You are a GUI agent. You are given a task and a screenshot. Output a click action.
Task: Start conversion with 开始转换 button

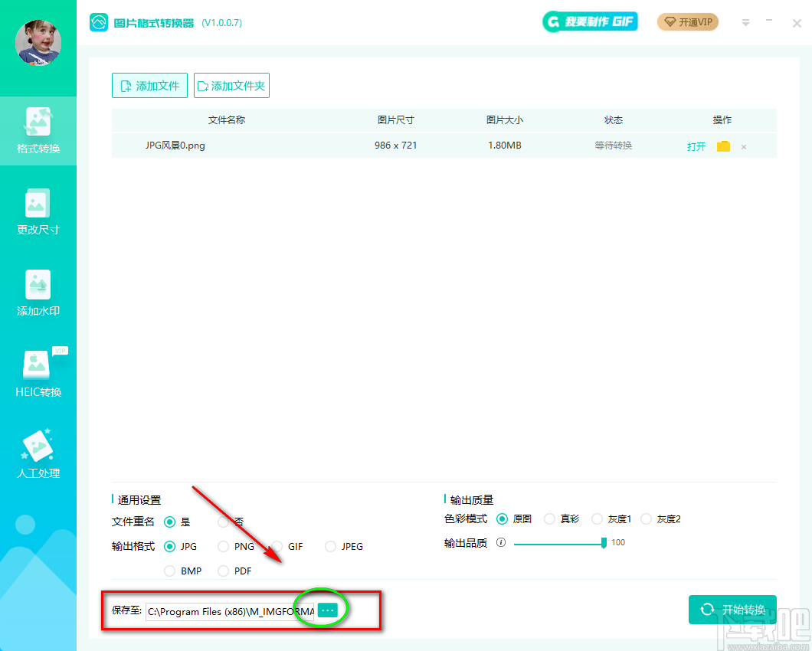click(732, 610)
